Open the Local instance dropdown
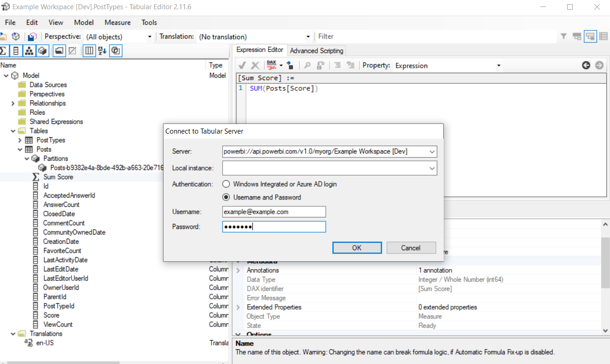 coord(432,168)
